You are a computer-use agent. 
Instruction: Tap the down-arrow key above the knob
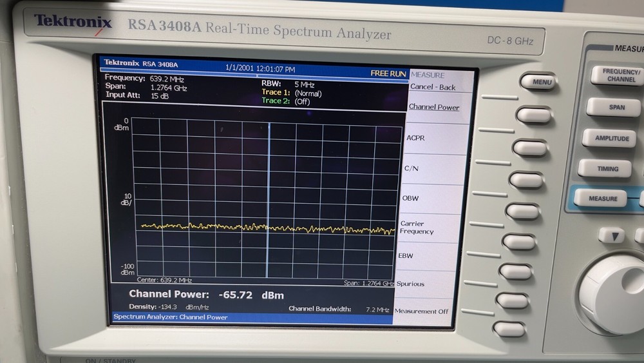coord(612,237)
